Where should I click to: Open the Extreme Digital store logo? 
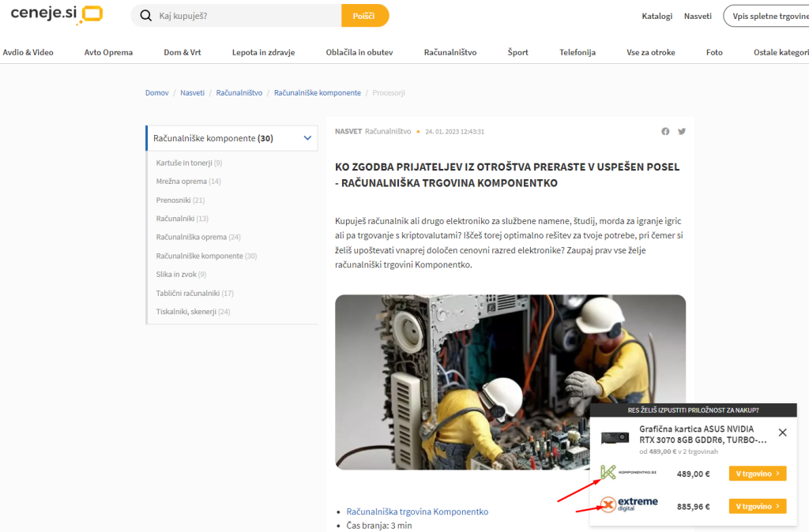629,504
